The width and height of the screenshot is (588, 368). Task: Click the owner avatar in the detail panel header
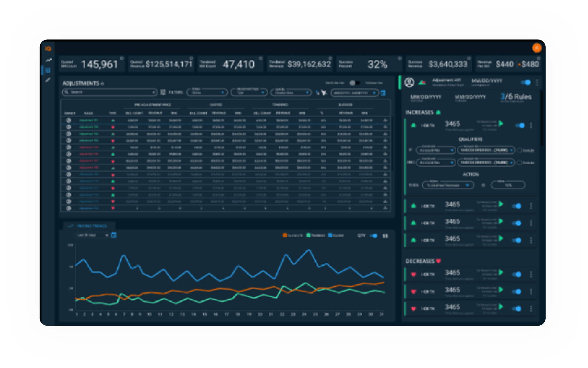(409, 82)
